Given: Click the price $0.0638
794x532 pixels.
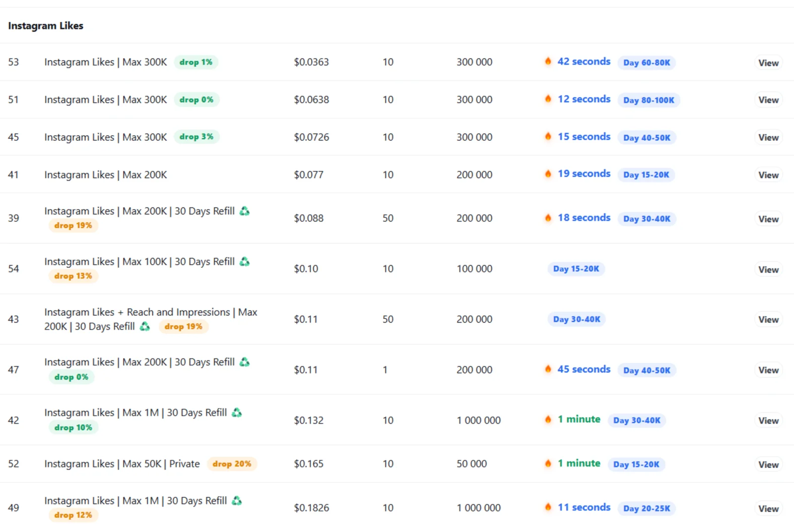Looking at the screenshot, I should [x=311, y=100].
